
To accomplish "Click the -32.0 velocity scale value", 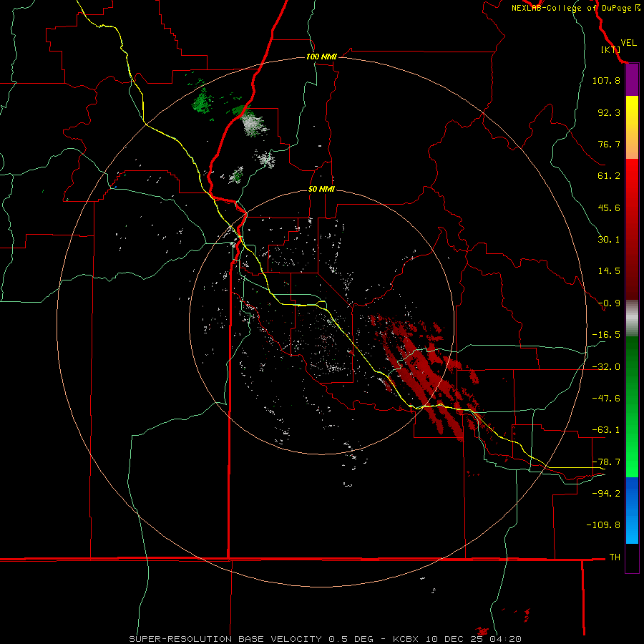I will coord(606,367).
